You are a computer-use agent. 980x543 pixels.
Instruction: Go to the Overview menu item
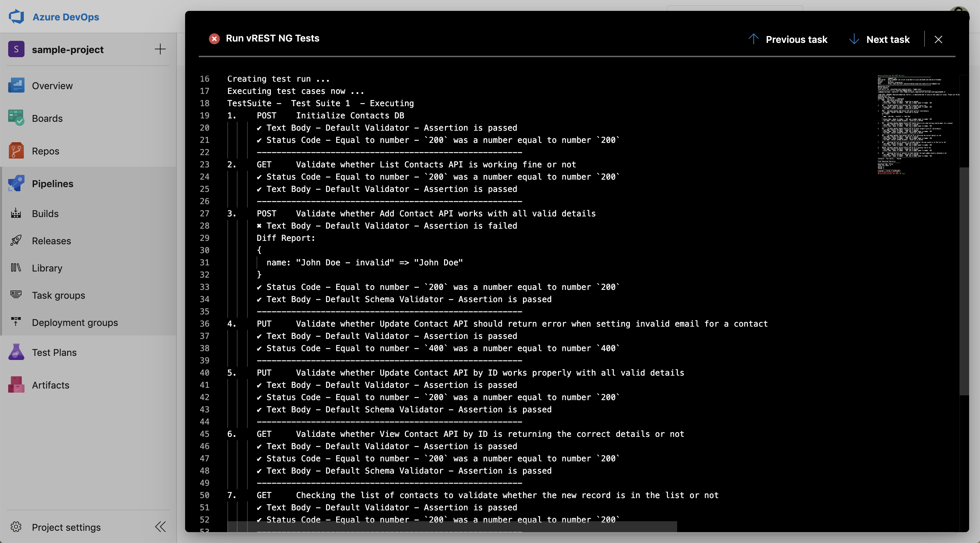point(52,85)
